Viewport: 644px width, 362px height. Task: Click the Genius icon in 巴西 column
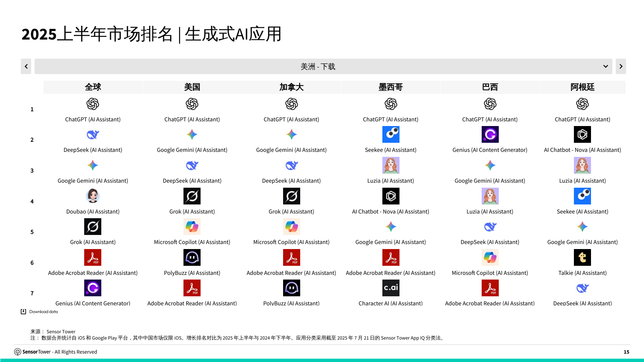coord(490,135)
